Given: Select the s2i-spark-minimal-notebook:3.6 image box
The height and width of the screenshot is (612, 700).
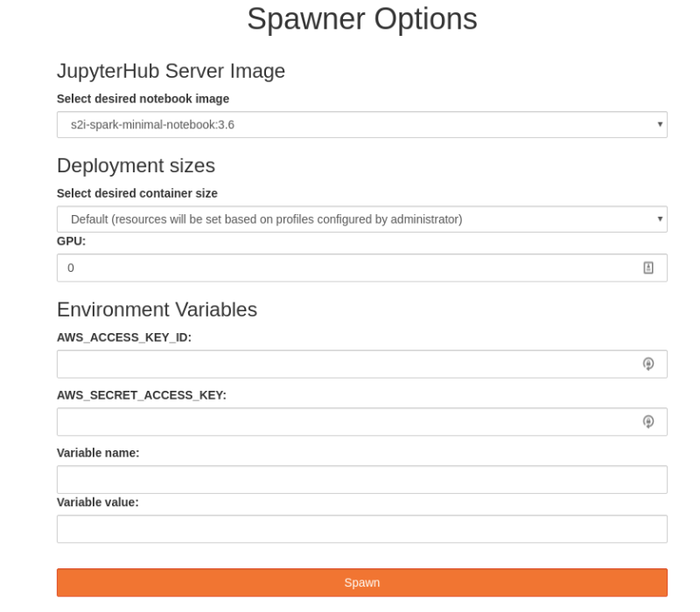Looking at the screenshot, I should point(350,124).
